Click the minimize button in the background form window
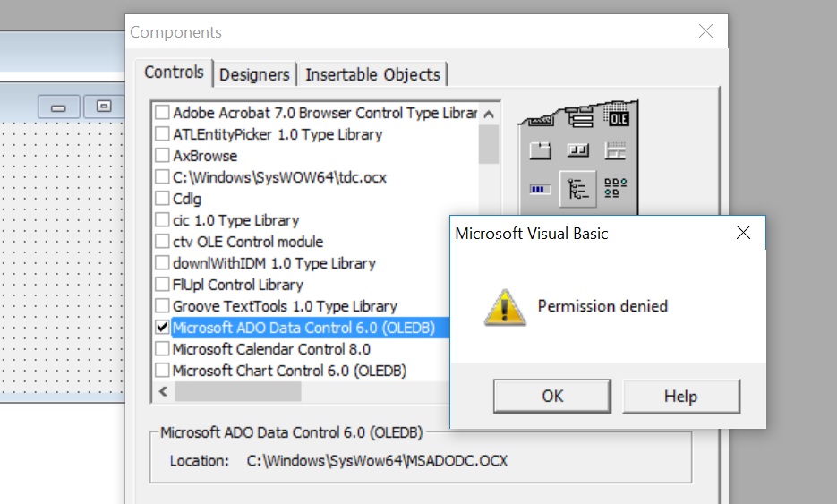The height and width of the screenshot is (504, 837). (59, 107)
